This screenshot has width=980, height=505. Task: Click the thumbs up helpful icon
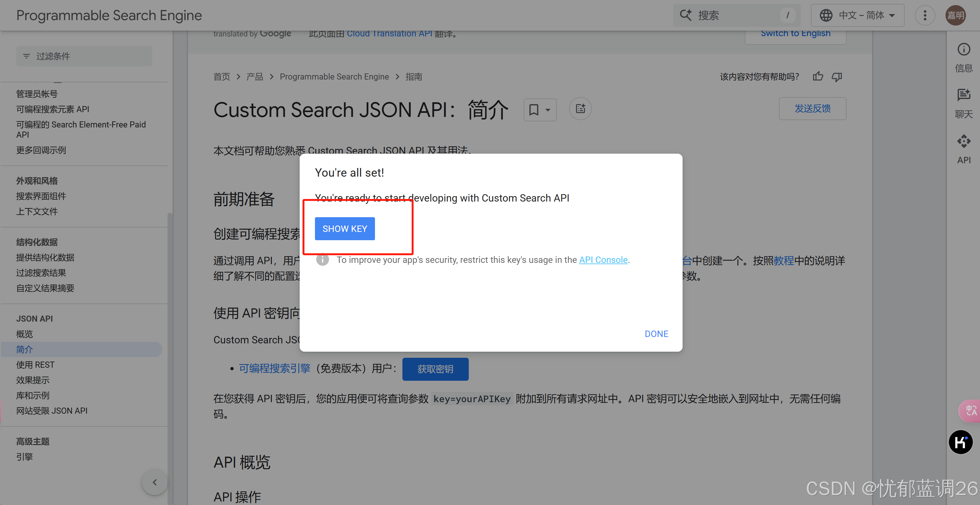click(818, 77)
